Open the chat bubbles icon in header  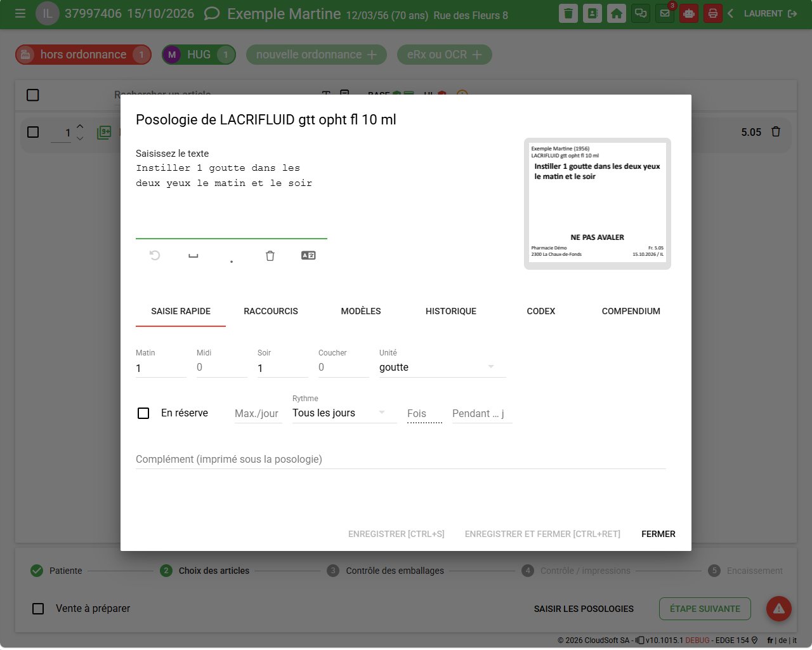point(641,13)
